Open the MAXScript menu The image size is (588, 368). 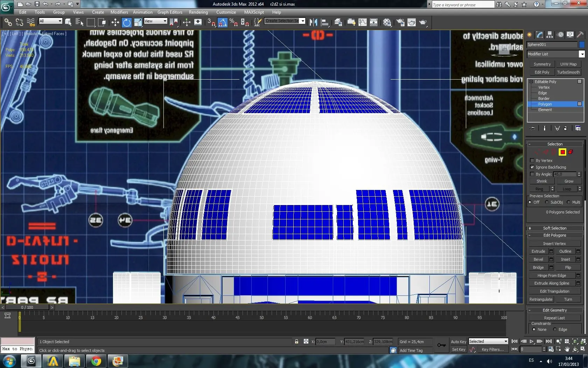(254, 12)
